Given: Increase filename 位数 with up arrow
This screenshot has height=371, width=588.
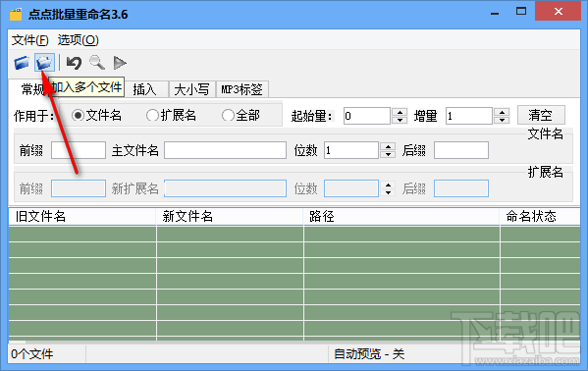Looking at the screenshot, I should tap(388, 146).
